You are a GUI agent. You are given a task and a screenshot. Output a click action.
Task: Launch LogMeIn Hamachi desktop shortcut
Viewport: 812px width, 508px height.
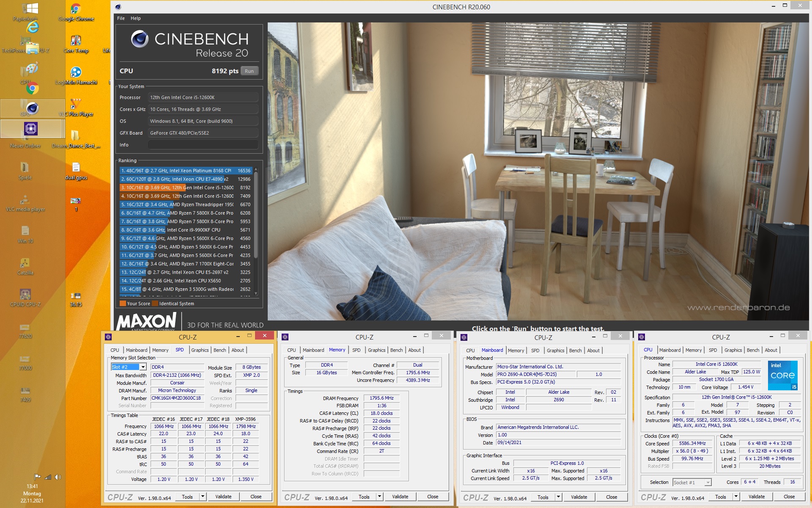point(76,76)
